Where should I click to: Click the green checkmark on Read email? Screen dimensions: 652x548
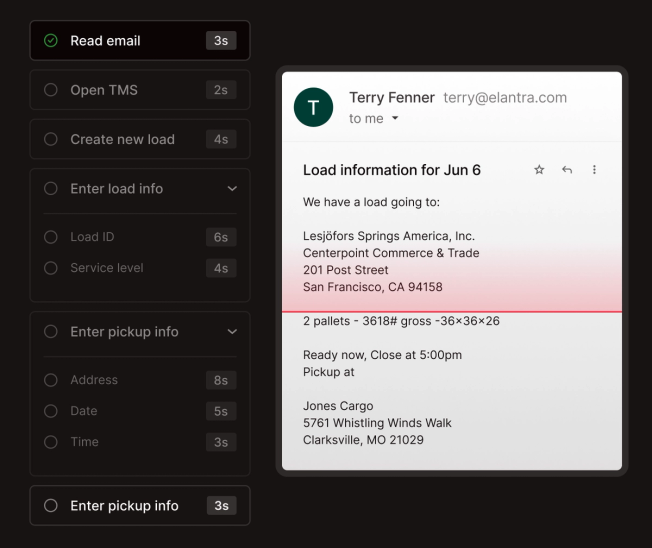pos(51,41)
